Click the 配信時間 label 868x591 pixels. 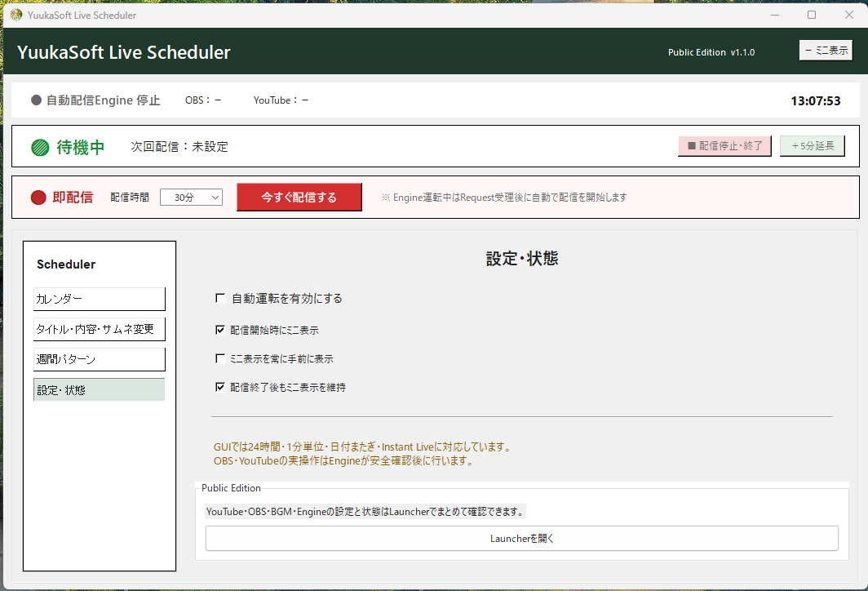pos(130,198)
